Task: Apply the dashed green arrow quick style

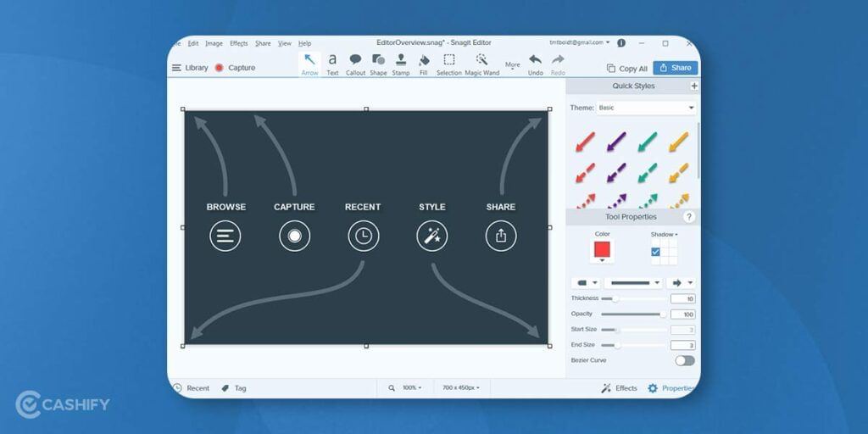Action: point(647,173)
